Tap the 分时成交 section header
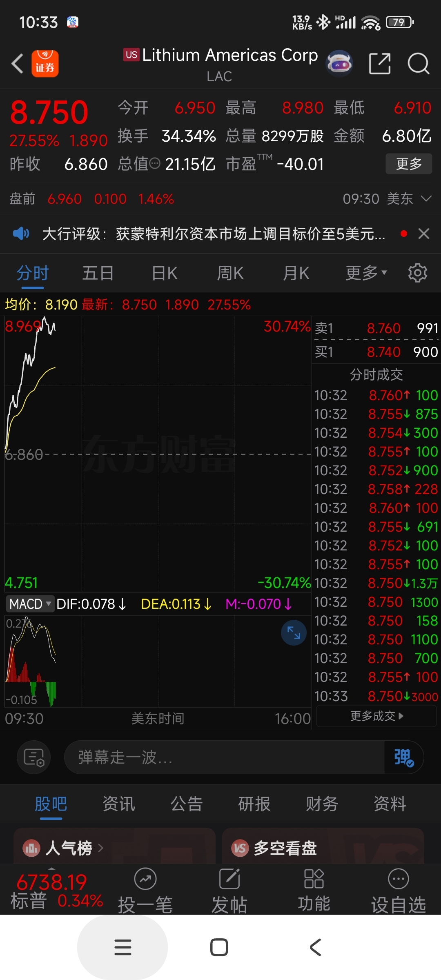The width and height of the screenshot is (441, 980). coord(376,374)
